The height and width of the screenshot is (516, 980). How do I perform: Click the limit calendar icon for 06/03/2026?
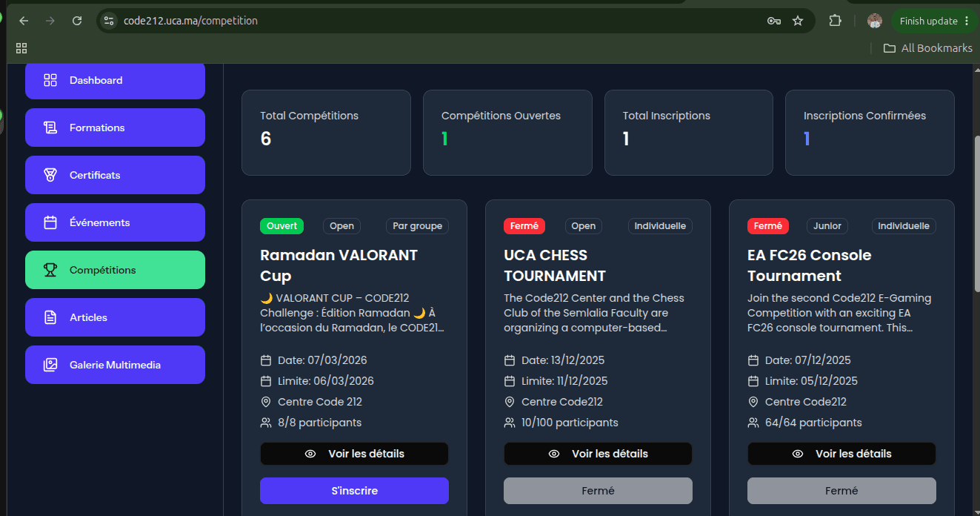[266, 381]
